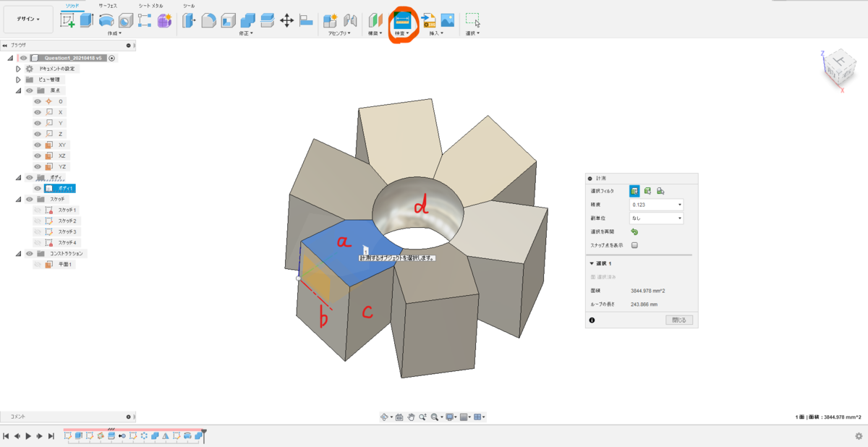Select the Press Pull tool

click(189, 21)
